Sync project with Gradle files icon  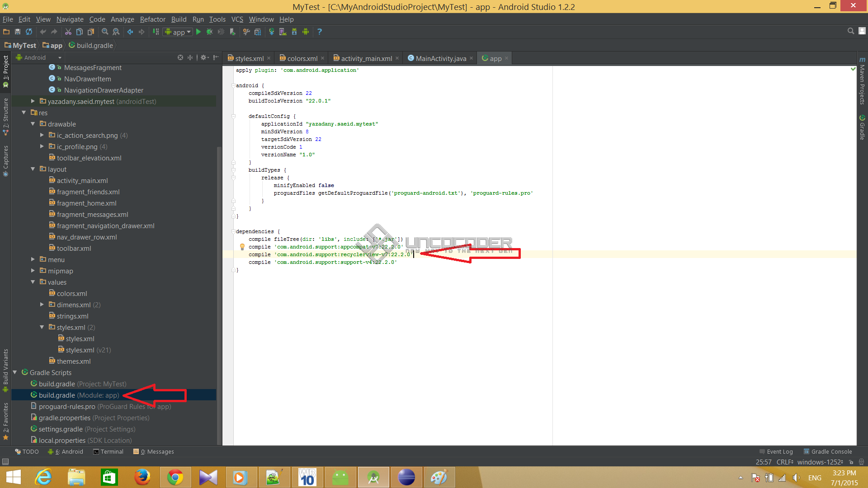(272, 32)
